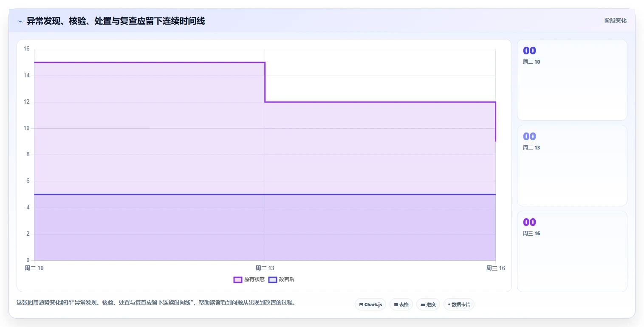Click the 周二 10 x-axis label
644x327 pixels.
(34, 268)
